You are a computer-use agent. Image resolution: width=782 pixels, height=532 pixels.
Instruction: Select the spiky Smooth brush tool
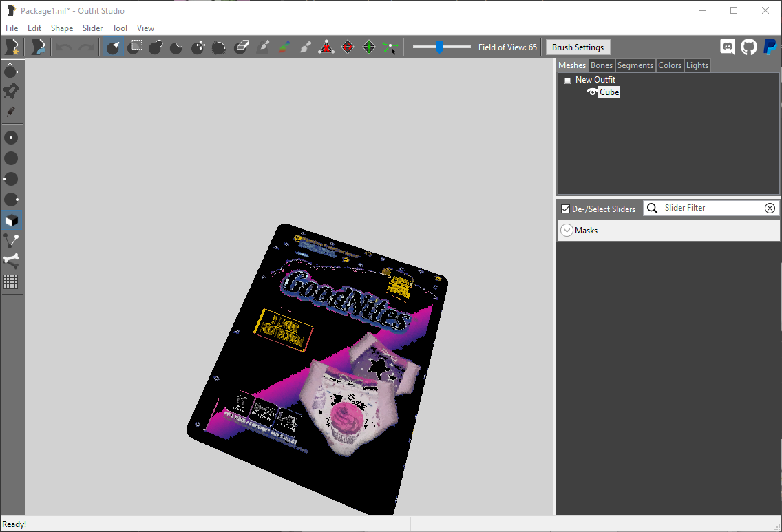pos(219,47)
